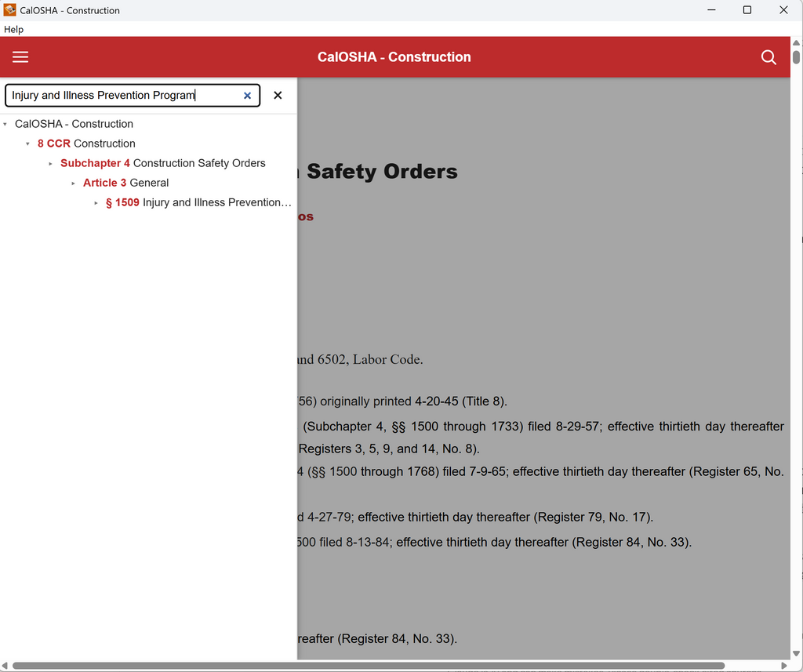This screenshot has width=803, height=672.
Task: Click the Safety Orders heading in document
Action: [x=382, y=172]
